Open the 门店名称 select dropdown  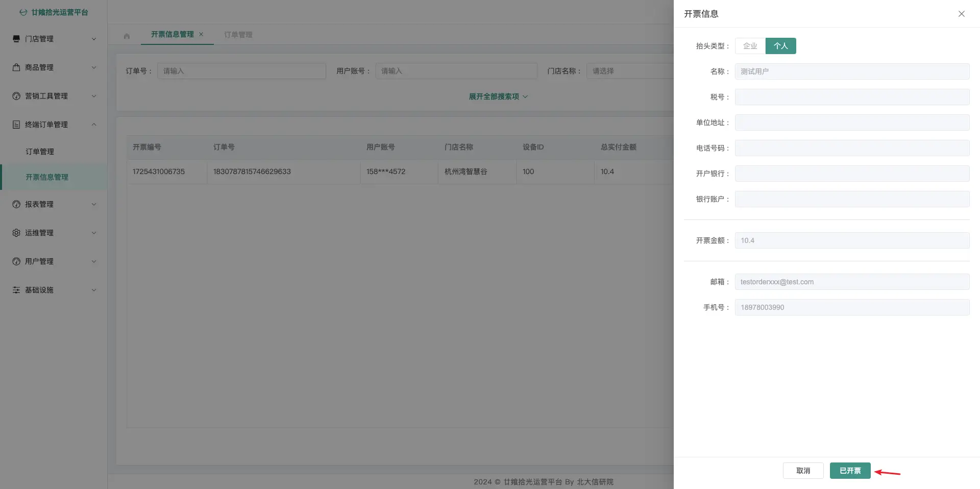[630, 71]
